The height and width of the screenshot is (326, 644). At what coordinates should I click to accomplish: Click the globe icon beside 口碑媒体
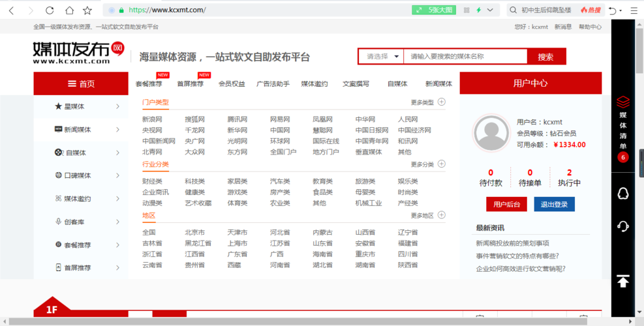[58, 175]
